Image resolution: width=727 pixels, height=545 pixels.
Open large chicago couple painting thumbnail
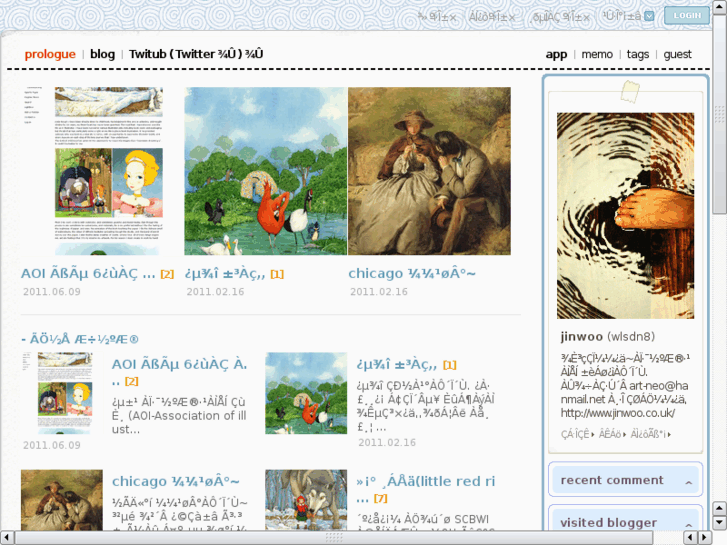click(429, 171)
